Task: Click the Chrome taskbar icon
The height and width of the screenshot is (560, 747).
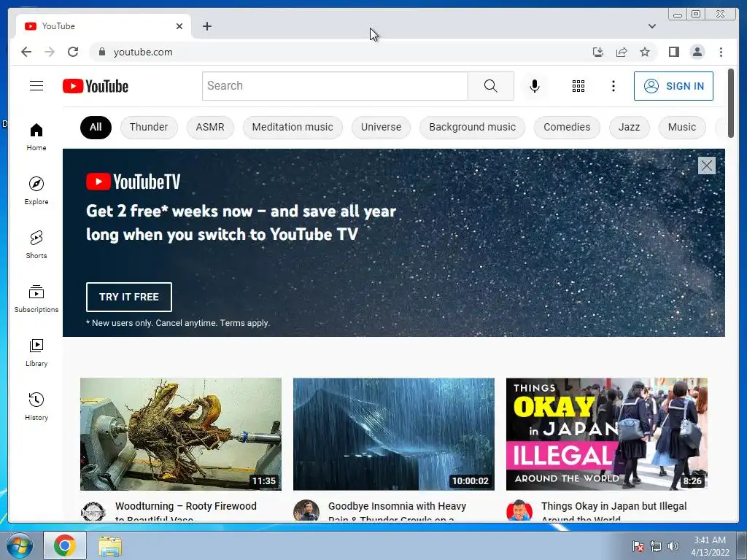Action: tap(65, 545)
